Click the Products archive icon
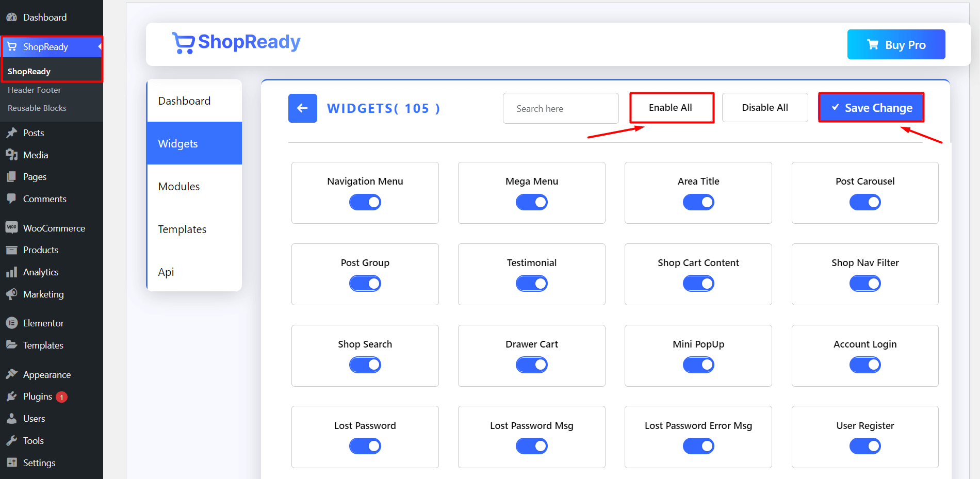 (11, 250)
